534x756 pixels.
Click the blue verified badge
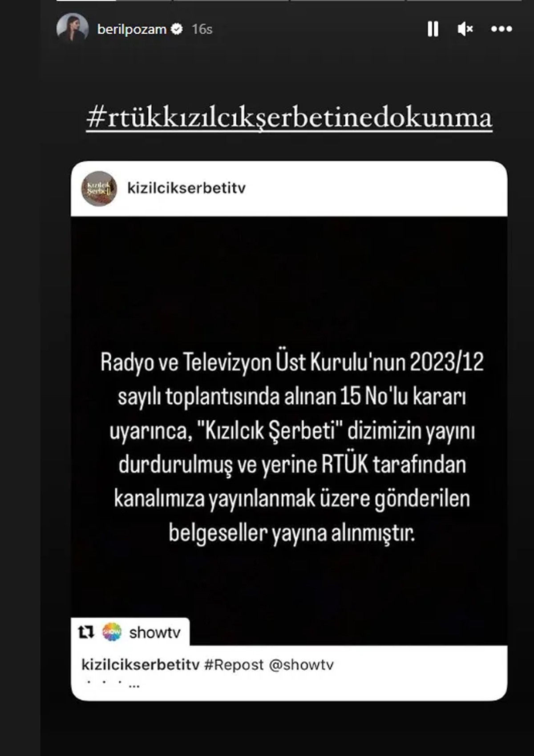point(177,29)
